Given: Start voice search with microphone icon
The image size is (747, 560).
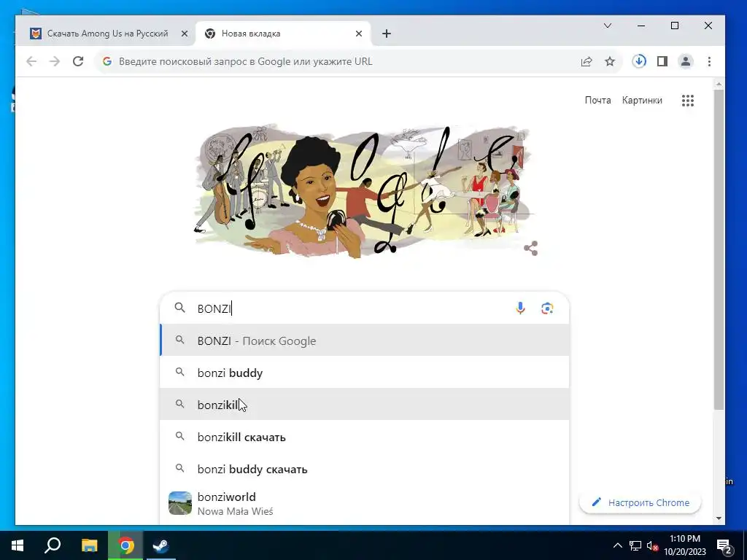Looking at the screenshot, I should click(520, 308).
